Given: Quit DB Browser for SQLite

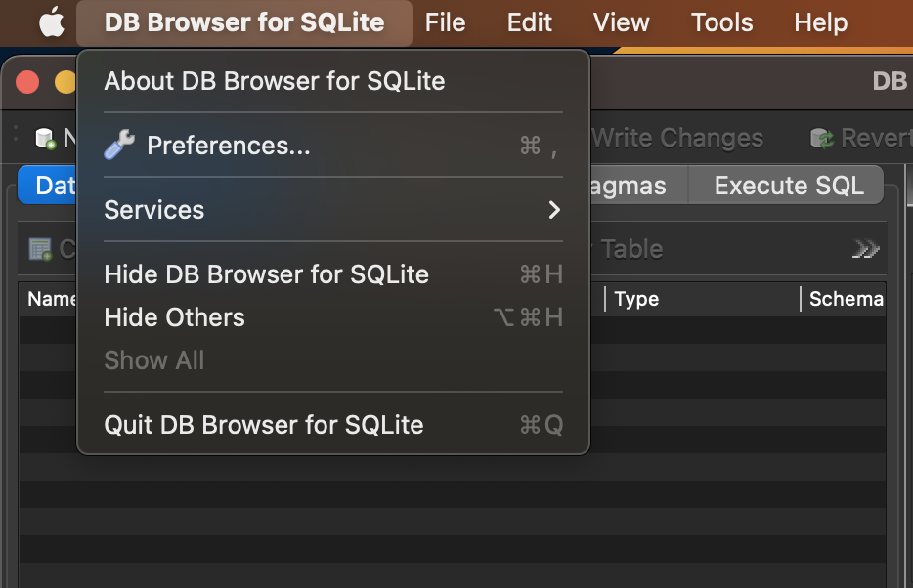Looking at the screenshot, I should 264,425.
